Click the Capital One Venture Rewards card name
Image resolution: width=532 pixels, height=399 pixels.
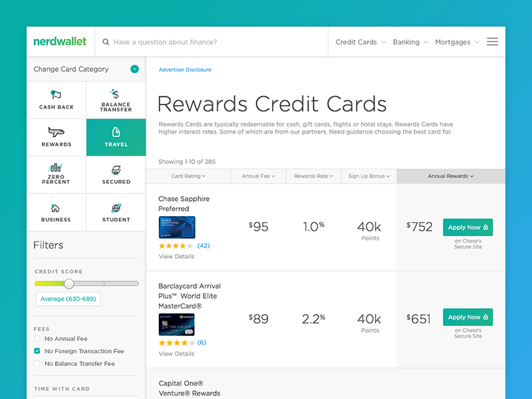[190, 388]
